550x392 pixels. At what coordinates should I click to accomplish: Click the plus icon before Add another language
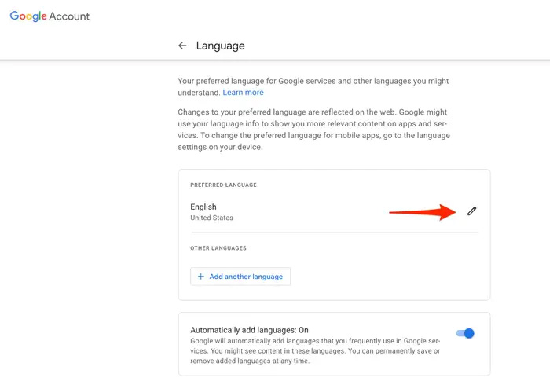(201, 277)
